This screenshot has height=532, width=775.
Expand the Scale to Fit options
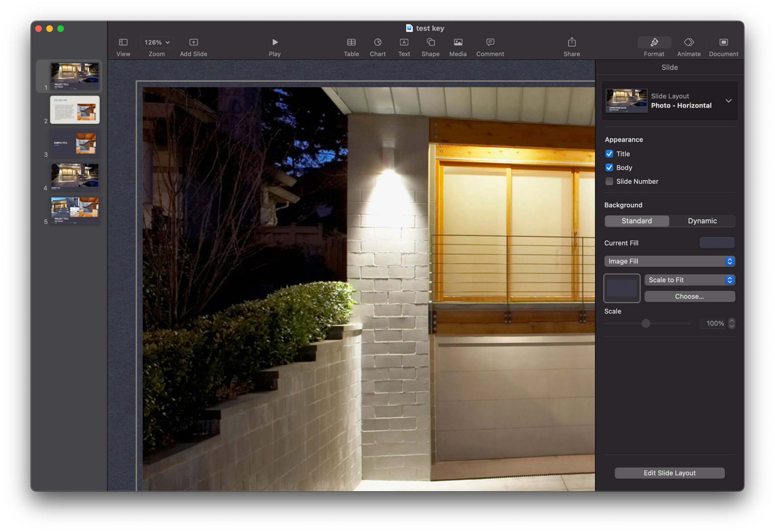pyautogui.click(x=689, y=280)
